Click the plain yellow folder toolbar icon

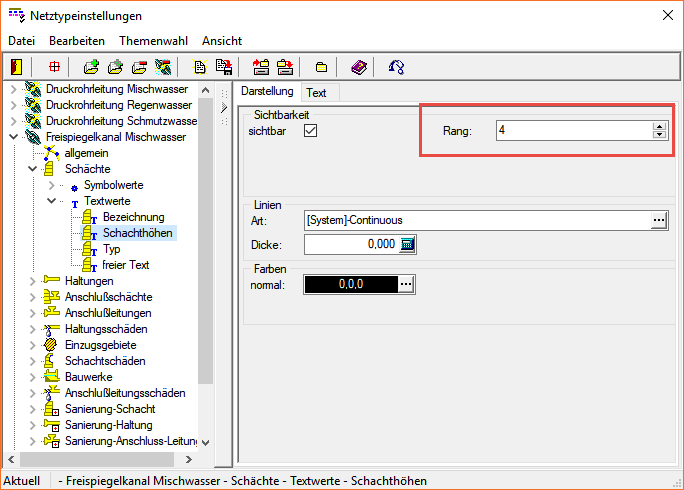pyautogui.click(x=321, y=67)
